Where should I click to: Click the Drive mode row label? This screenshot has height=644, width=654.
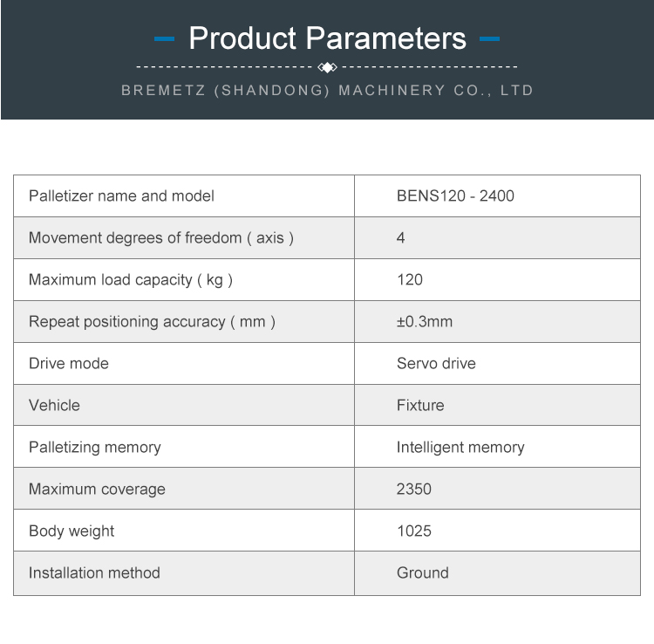[x=69, y=363]
